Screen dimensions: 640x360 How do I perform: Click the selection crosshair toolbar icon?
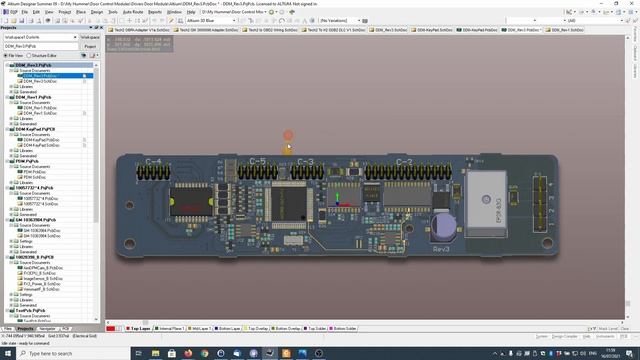[130, 20]
